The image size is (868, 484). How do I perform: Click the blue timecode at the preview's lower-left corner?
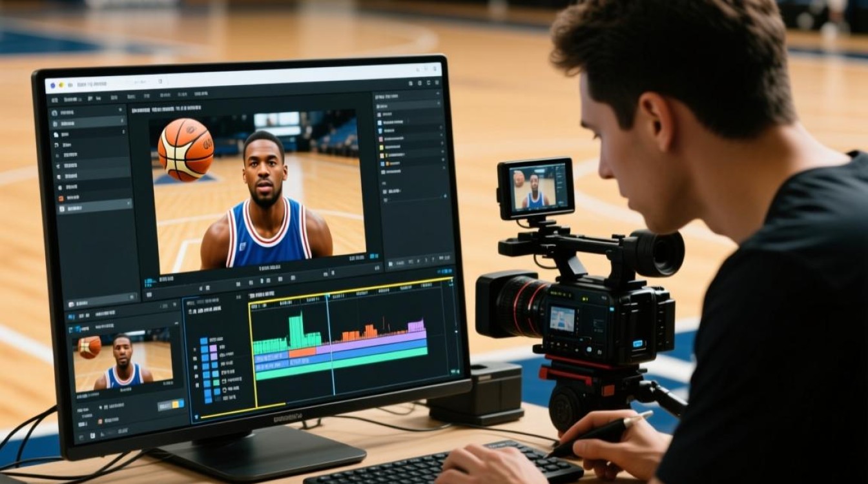tap(150, 282)
